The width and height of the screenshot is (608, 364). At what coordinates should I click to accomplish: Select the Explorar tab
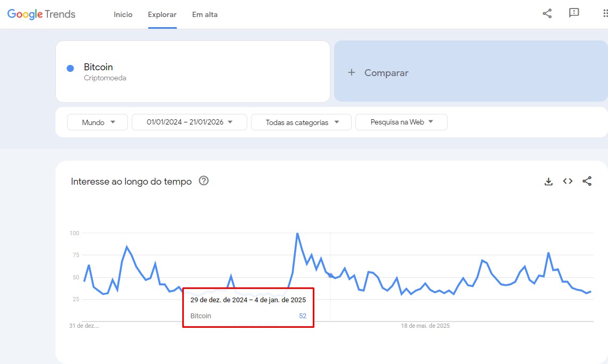click(x=162, y=14)
